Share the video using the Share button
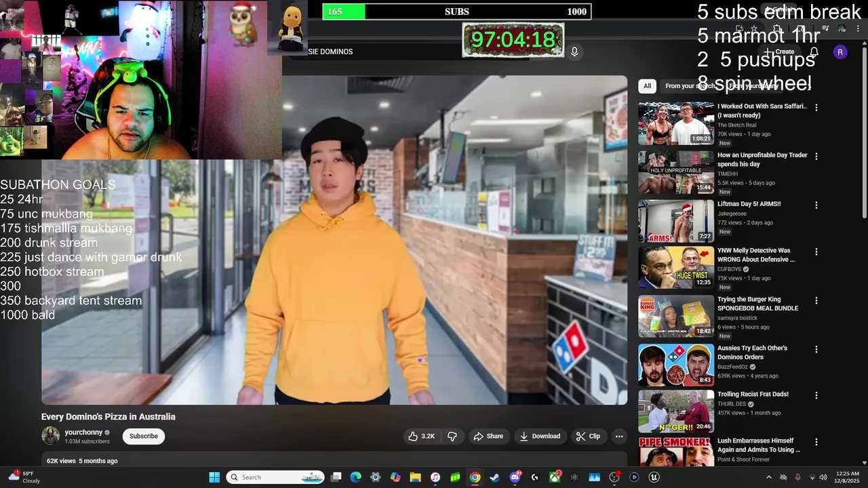Viewport: 868px width, 488px height. click(488, 436)
